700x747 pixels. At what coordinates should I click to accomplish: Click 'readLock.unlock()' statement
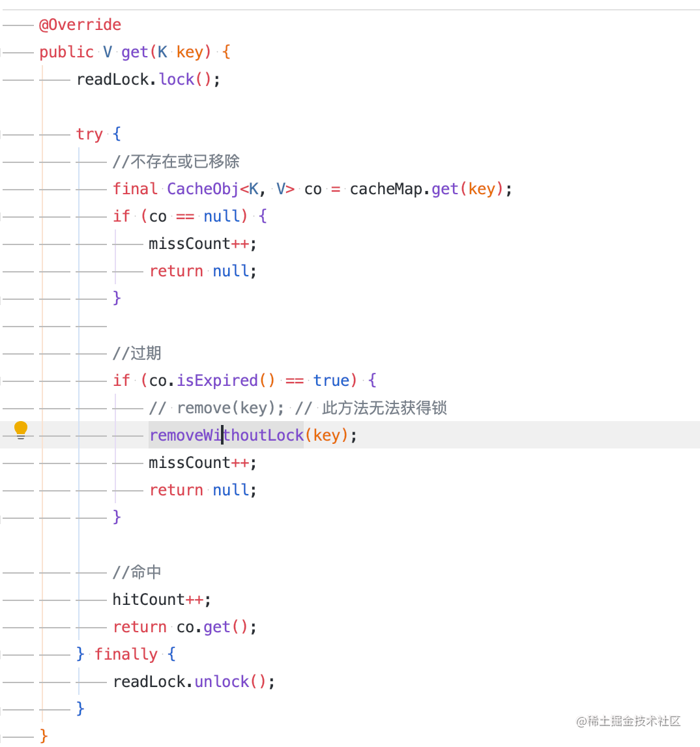tap(194, 682)
